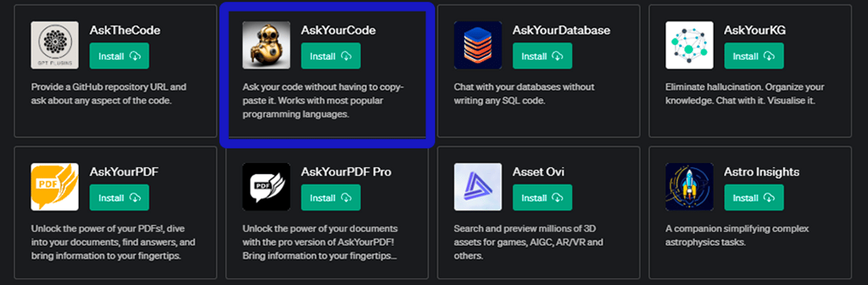This screenshot has width=868, height=285.
Task: Click the AskTheCode plugin logo
Action: (55, 45)
